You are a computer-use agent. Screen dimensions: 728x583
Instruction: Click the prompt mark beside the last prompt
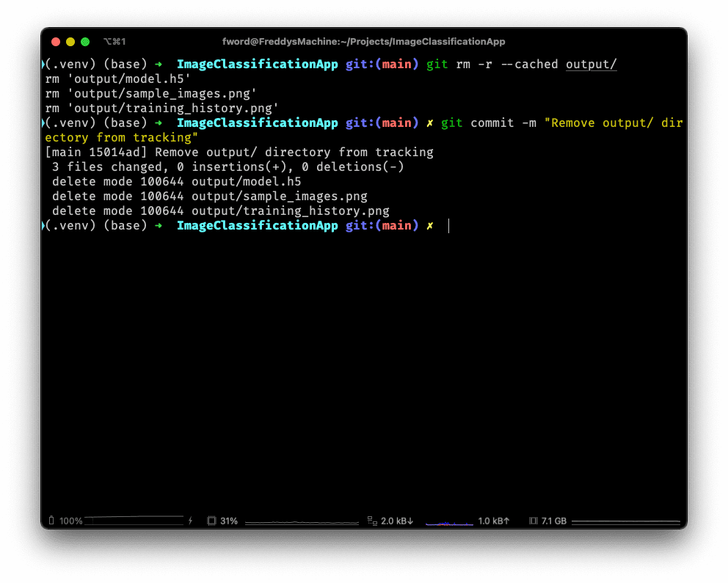43,226
